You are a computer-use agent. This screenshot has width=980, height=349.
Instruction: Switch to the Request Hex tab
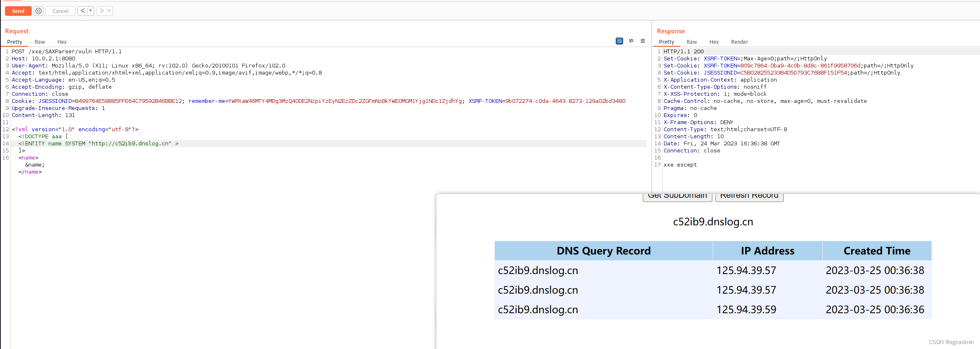coord(62,42)
